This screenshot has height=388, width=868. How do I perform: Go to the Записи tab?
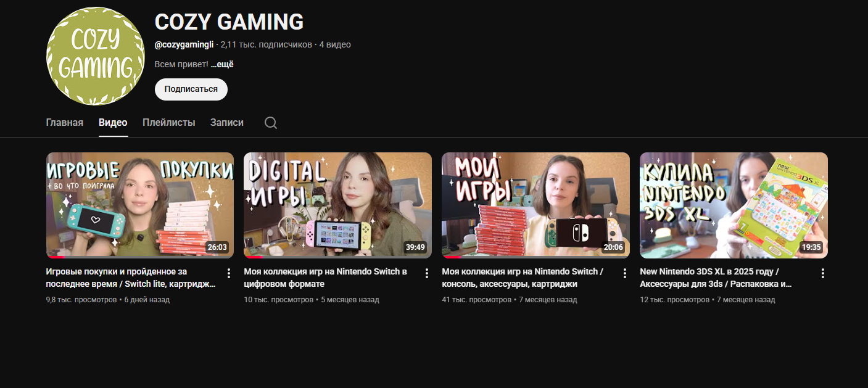click(227, 123)
